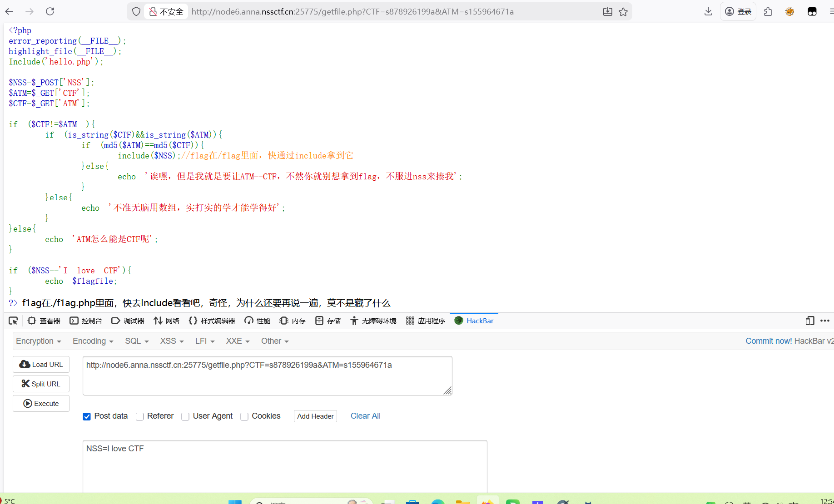Viewport: 834px width, 504px height.
Task: Expand the SQL dropdown menu
Action: 136,341
